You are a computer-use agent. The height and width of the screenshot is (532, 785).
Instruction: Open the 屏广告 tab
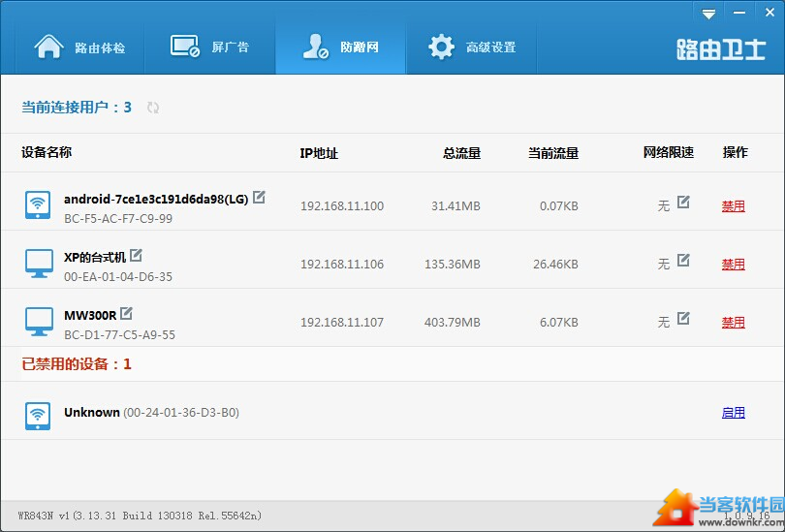[210, 47]
